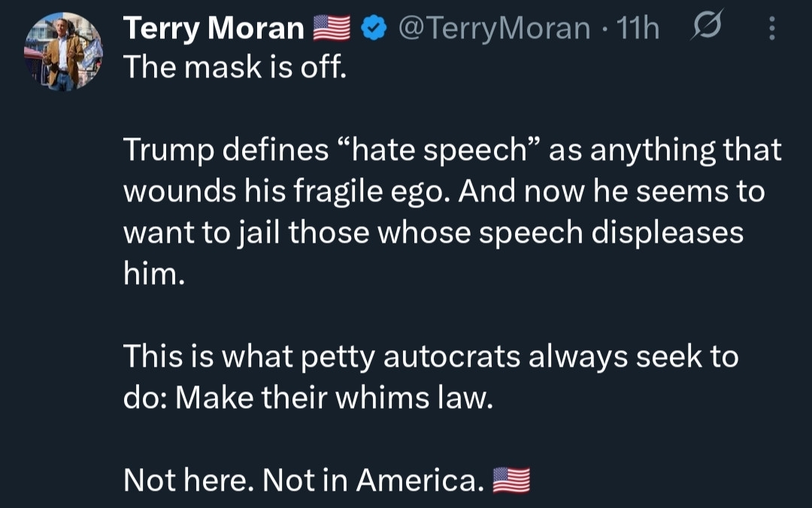Viewport: 812px width, 508px height.
Task: Open Terry Moran's profile picture
Action: (x=63, y=52)
